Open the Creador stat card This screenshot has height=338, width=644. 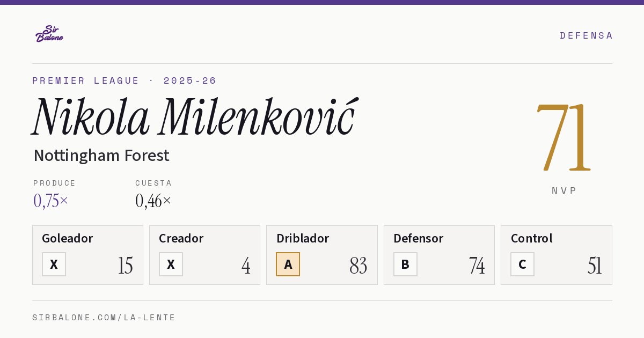[204, 255]
